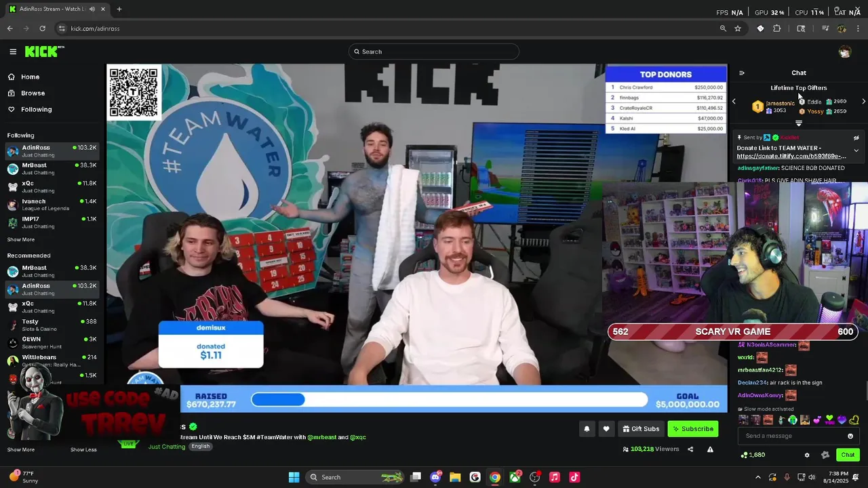The image size is (868, 488).
Task: Focus the Send a message field
Action: 798,436
